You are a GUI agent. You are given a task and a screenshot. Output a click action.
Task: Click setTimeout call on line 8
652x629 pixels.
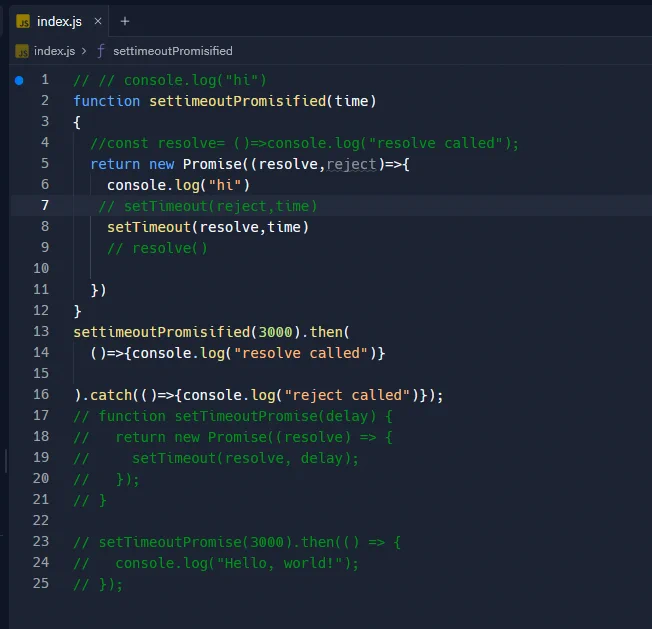tap(149, 227)
